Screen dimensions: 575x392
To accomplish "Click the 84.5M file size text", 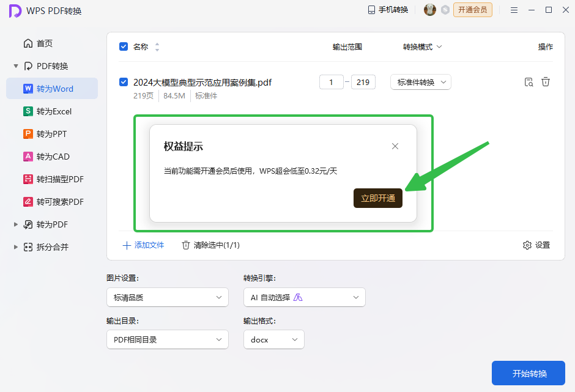I will point(174,96).
